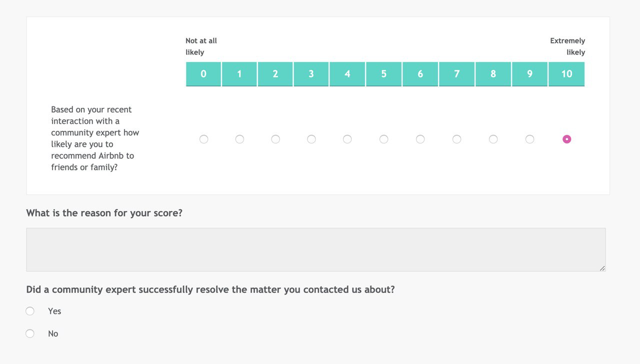The height and width of the screenshot is (364, 640).
Task: Click the text area resize handle
Action: click(x=602, y=268)
